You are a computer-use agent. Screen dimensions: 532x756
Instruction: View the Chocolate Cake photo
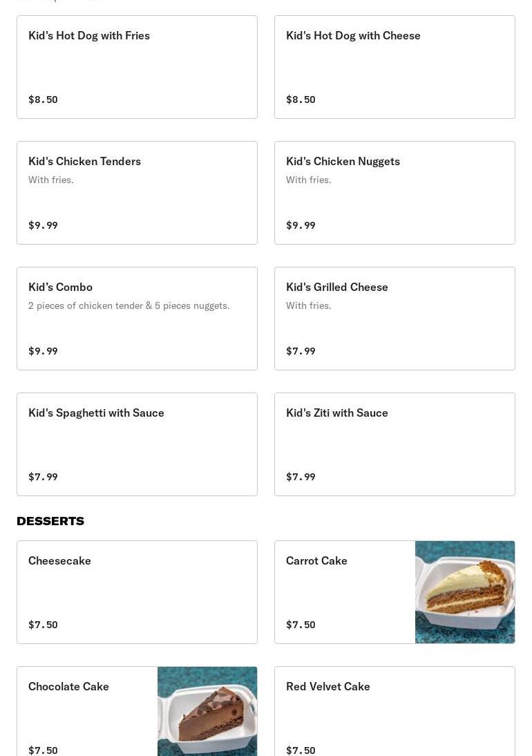tap(207, 712)
